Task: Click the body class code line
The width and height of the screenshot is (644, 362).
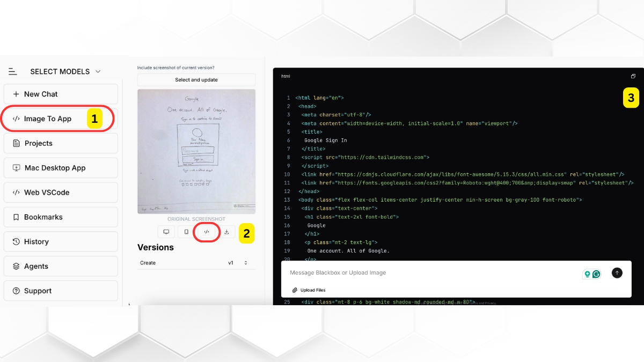Action: click(441, 200)
